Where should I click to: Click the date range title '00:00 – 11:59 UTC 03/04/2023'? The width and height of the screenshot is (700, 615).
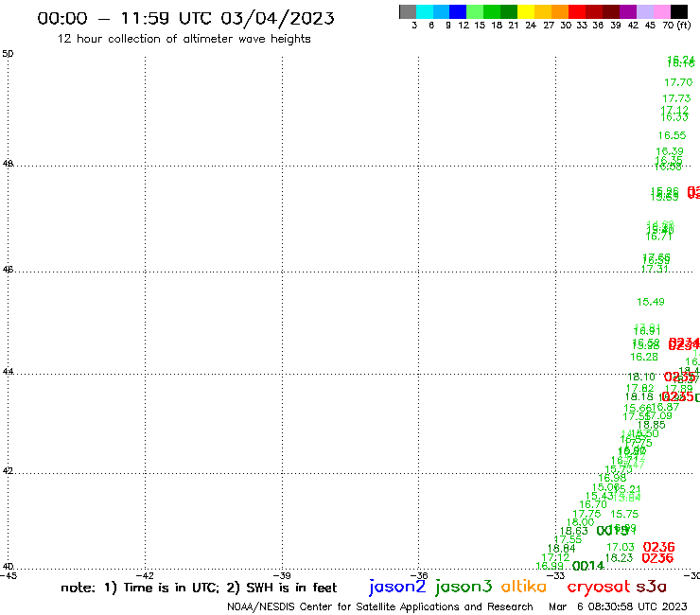pos(185,18)
